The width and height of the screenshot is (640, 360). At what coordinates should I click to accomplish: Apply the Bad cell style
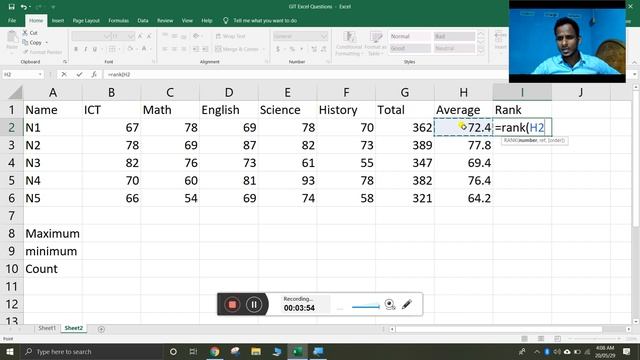click(454, 36)
